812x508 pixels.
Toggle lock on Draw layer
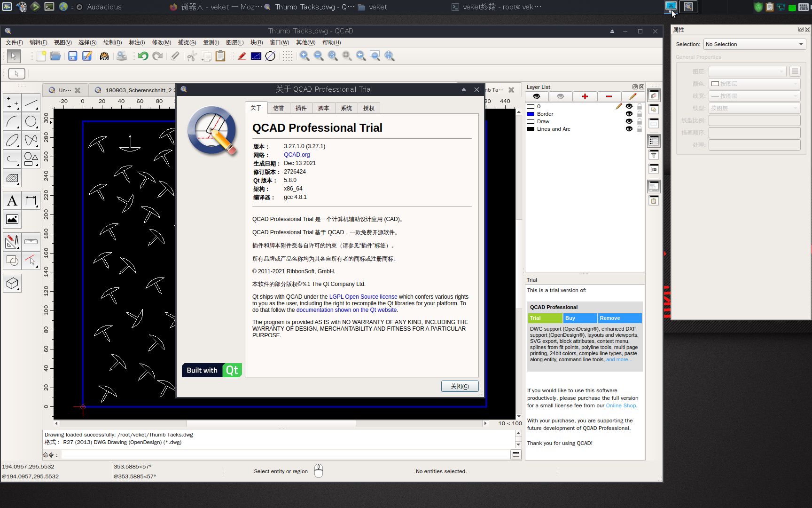(639, 121)
